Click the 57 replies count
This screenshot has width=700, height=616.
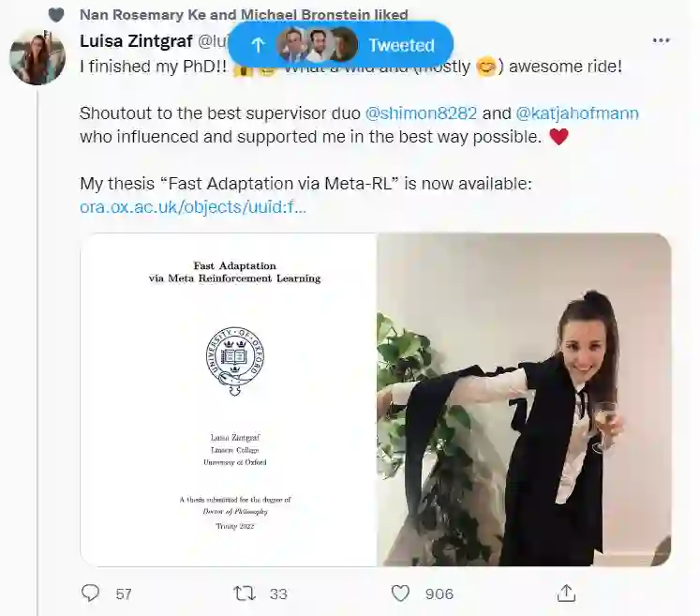[x=123, y=593]
